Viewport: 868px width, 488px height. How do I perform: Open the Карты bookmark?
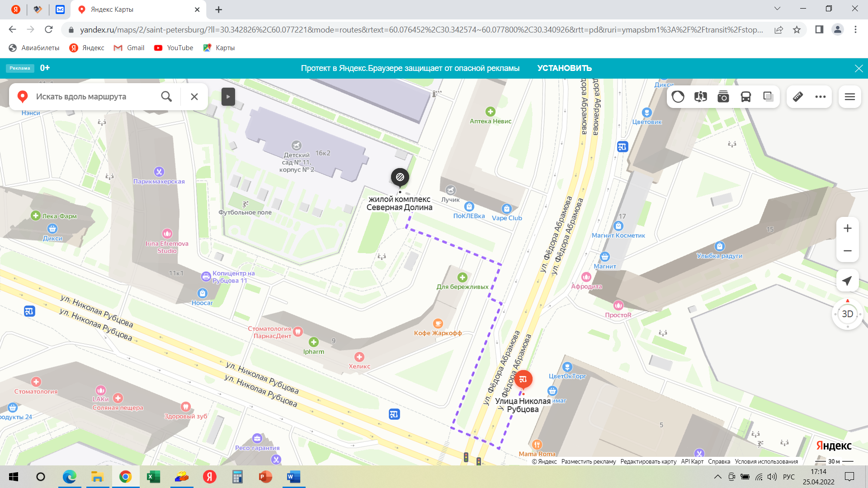219,48
